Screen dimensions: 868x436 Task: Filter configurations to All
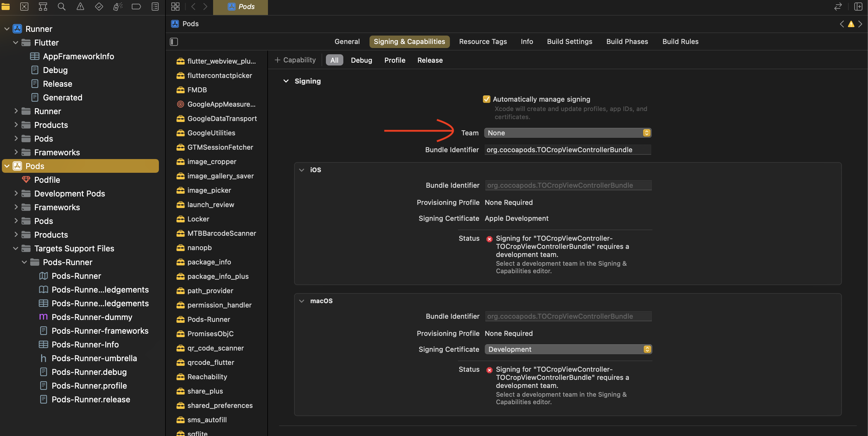click(334, 60)
